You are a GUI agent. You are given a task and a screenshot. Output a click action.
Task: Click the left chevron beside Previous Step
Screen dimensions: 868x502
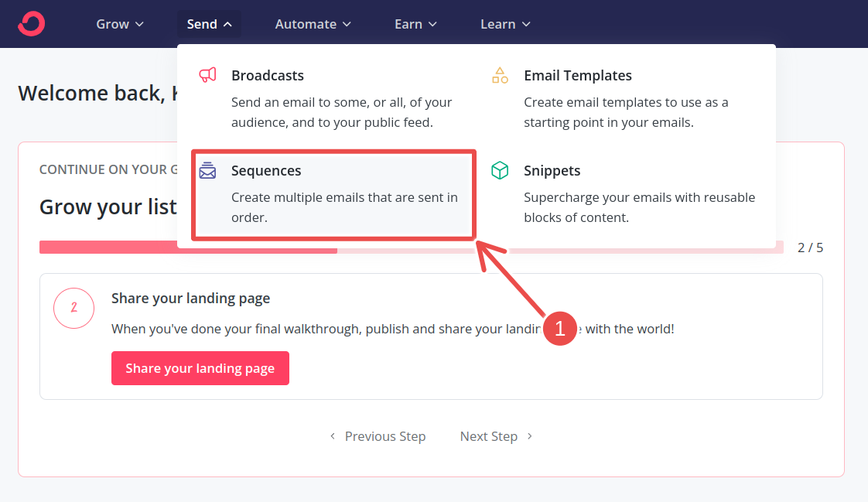pos(333,436)
